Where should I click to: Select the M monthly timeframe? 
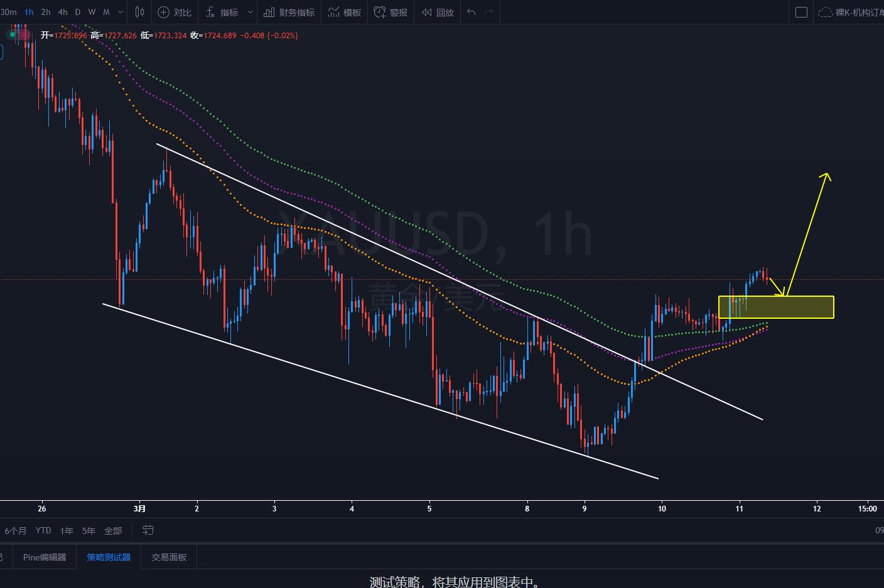click(x=106, y=12)
